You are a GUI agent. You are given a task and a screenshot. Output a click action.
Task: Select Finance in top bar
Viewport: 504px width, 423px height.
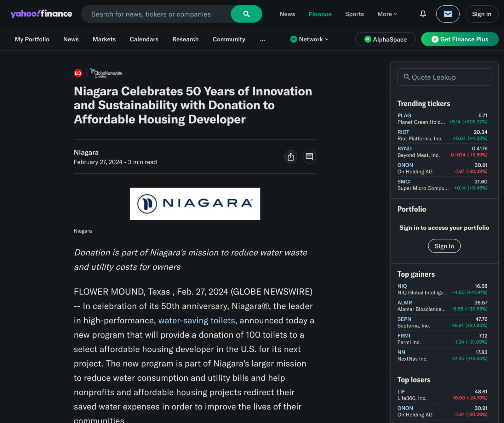pos(320,14)
